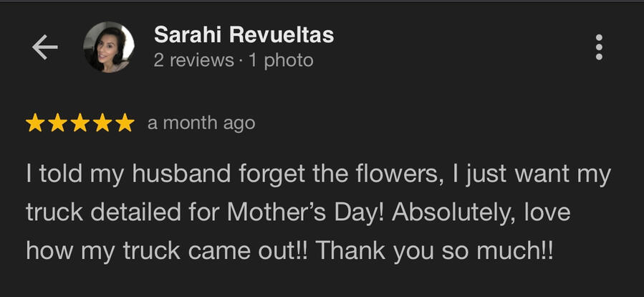Click the "a month ago" timestamp
644x297 pixels.
[x=201, y=123]
